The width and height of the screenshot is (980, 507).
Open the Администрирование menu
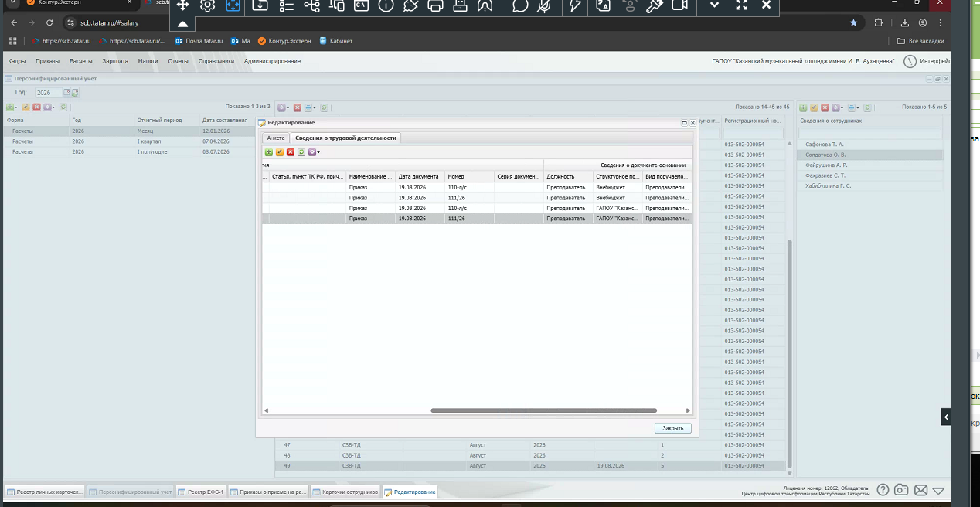tap(272, 61)
